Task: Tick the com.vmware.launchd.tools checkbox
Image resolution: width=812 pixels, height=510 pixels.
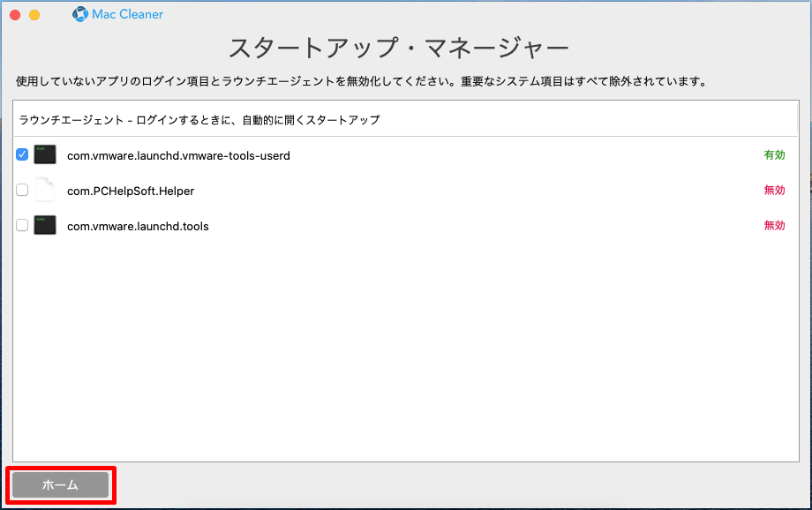Action: click(x=22, y=225)
